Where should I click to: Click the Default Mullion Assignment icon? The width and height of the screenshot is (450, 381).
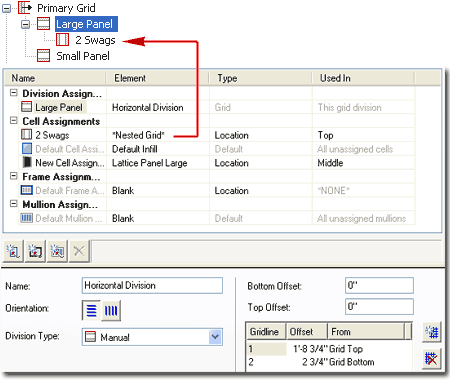pyautogui.click(x=27, y=218)
